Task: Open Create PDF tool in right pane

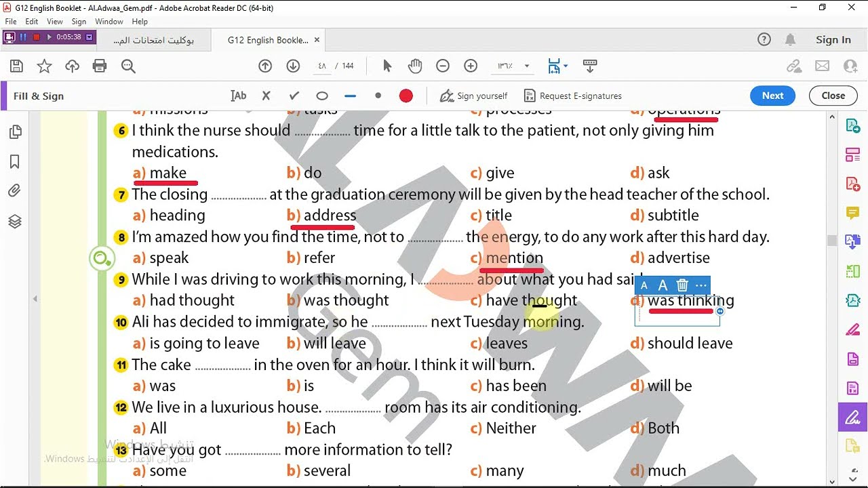Action: tap(852, 184)
